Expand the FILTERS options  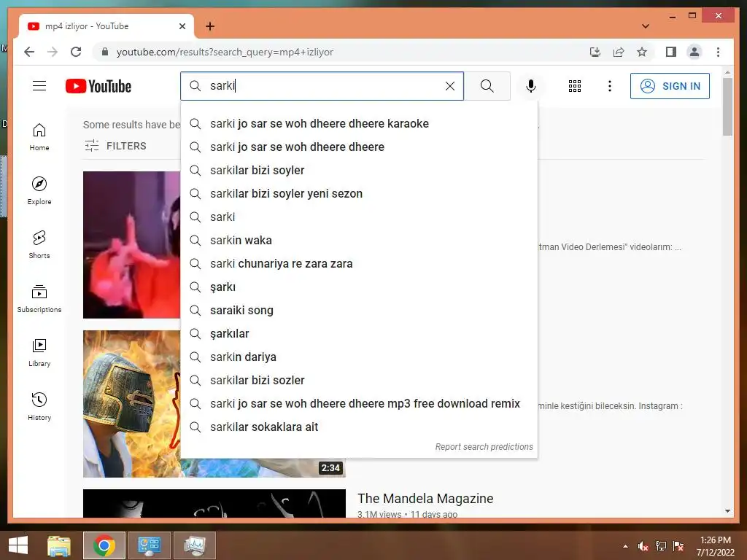point(115,146)
